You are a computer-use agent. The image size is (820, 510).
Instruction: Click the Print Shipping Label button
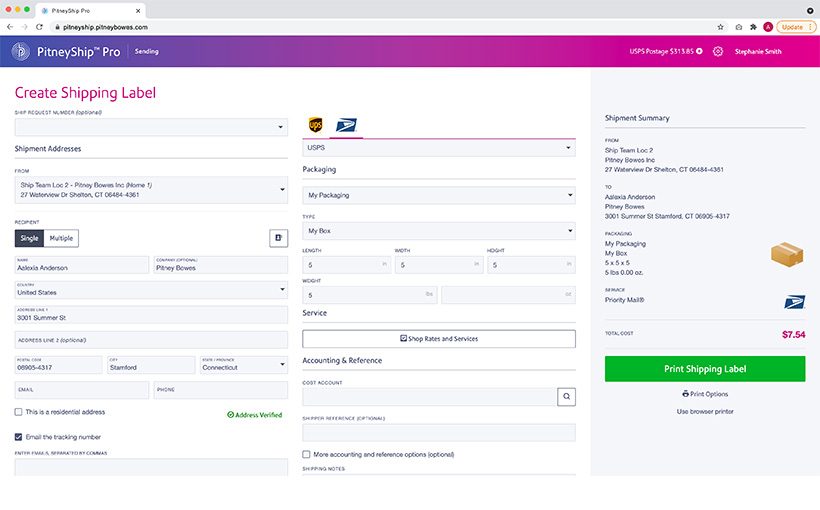click(705, 369)
